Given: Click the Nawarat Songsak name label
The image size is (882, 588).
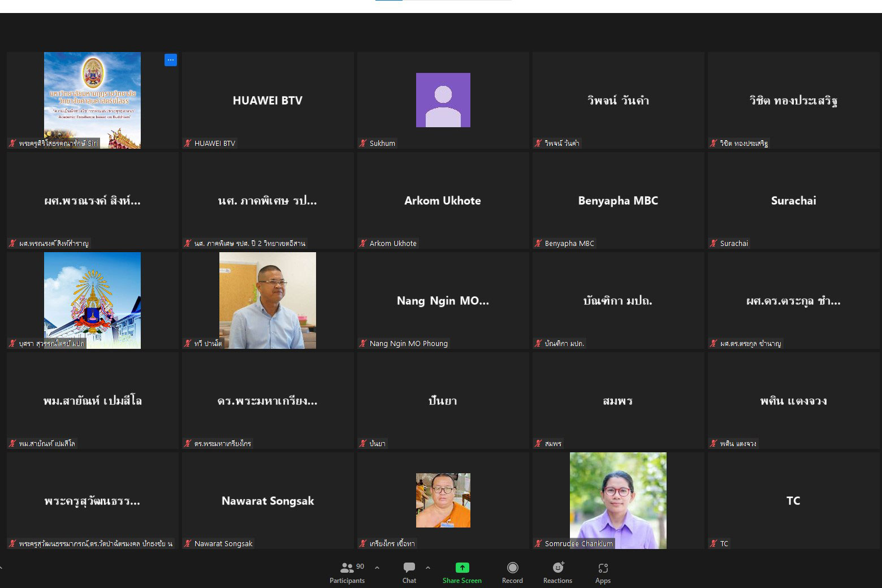Looking at the screenshot, I should [223, 544].
